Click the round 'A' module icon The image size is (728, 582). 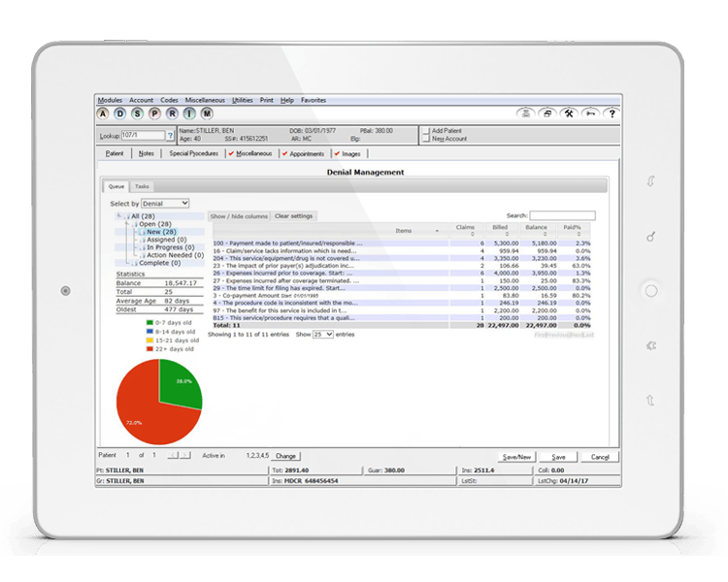coord(103,113)
